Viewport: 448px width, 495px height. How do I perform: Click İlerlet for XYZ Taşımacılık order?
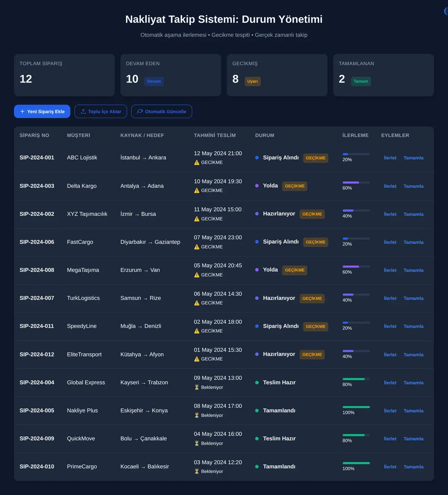click(x=390, y=214)
